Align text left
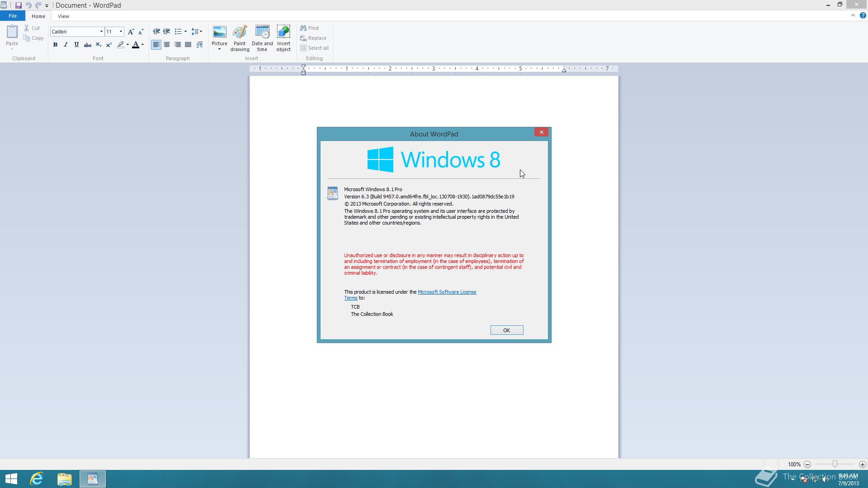Viewport: 868px width, 488px height. (156, 45)
